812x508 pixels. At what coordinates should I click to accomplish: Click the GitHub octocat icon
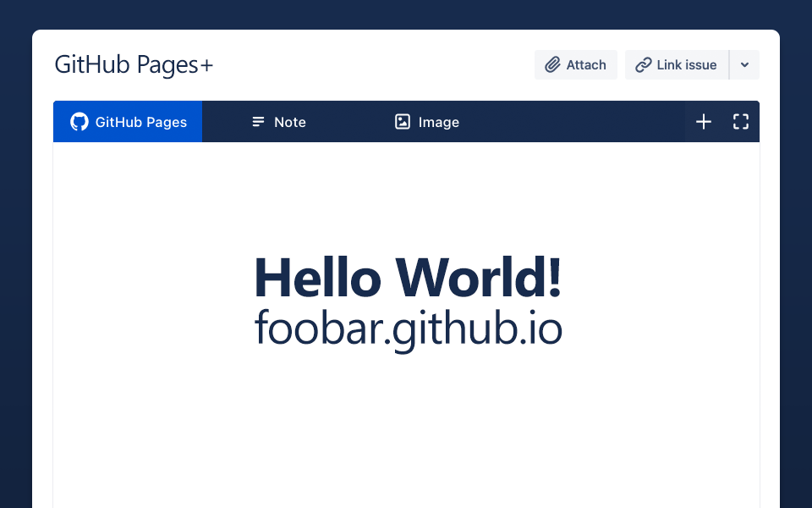(x=80, y=121)
